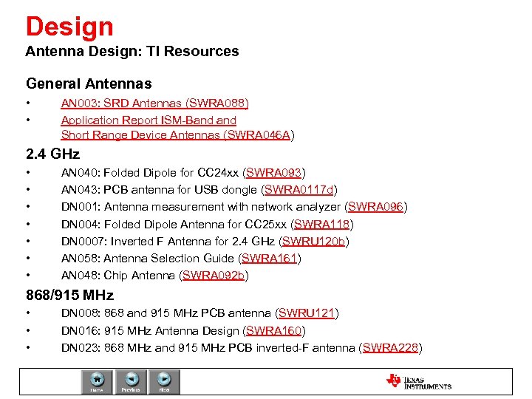Click text AN058: Antenna Selection Guide
The width and height of the screenshot is (532, 399).
pos(148,258)
